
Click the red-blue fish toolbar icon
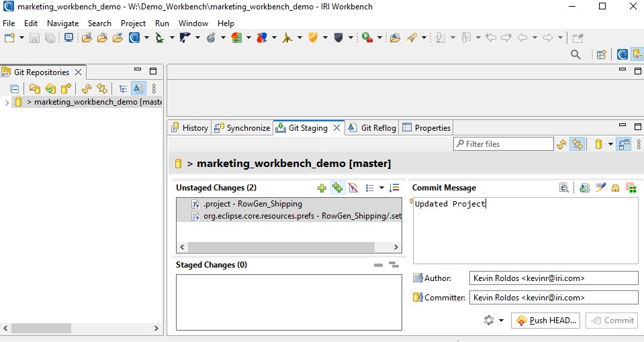(262, 38)
